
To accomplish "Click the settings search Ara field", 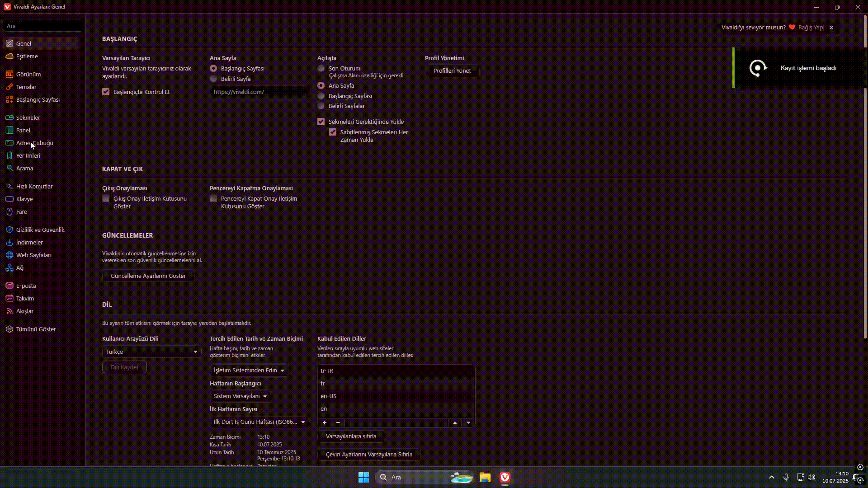I will (43, 26).
